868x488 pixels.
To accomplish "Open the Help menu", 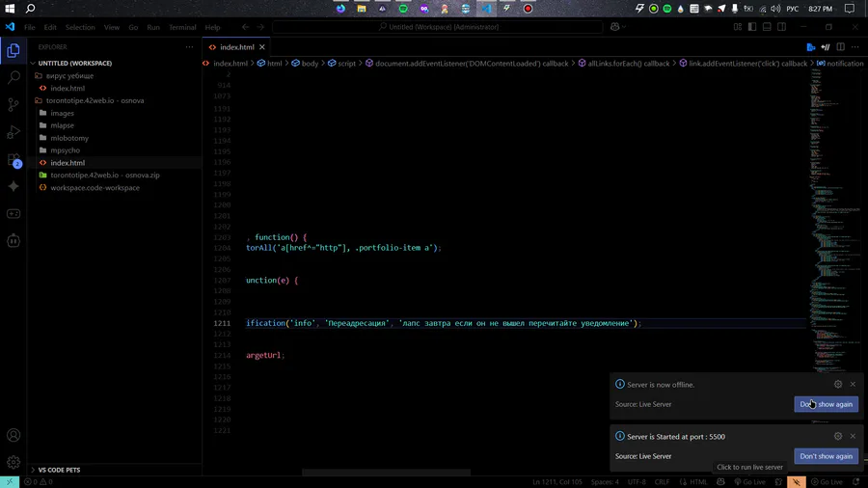I will (212, 27).
